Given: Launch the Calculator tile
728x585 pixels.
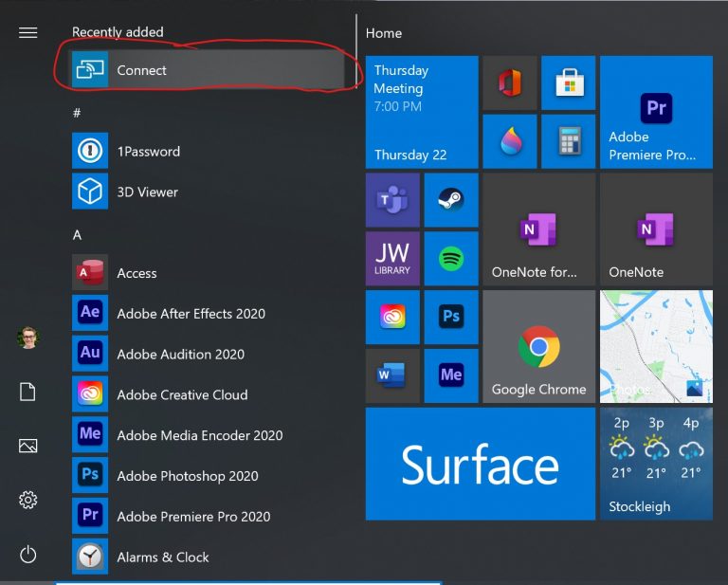Looking at the screenshot, I should pos(569,141).
